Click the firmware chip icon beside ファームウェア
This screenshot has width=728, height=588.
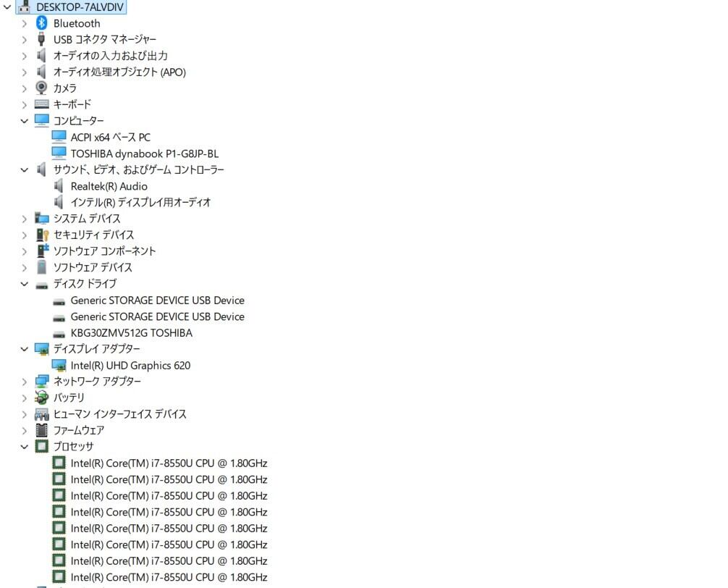pyautogui.click(x=41, y=430)
